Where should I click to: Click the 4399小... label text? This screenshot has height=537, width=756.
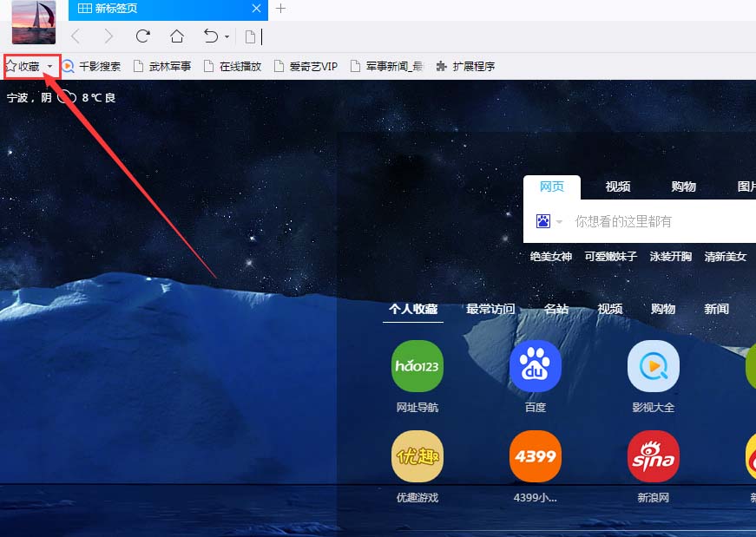click(x=536, y=497)
